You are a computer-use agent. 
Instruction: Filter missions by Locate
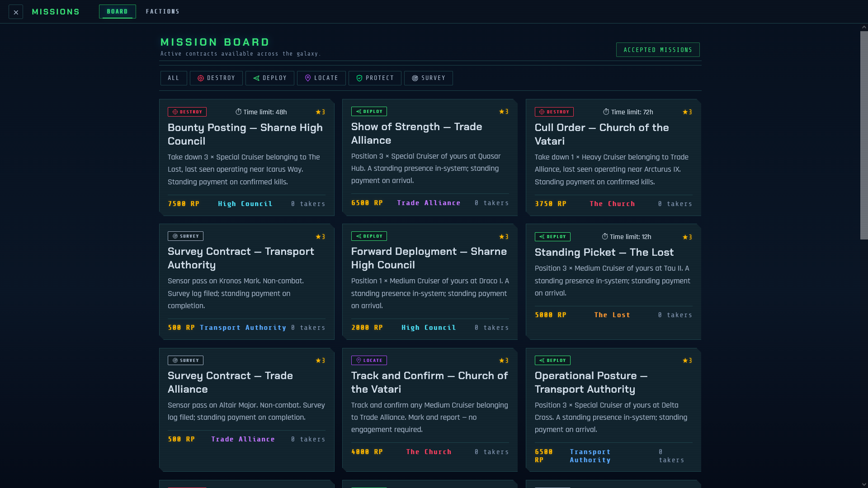point(321,78)
